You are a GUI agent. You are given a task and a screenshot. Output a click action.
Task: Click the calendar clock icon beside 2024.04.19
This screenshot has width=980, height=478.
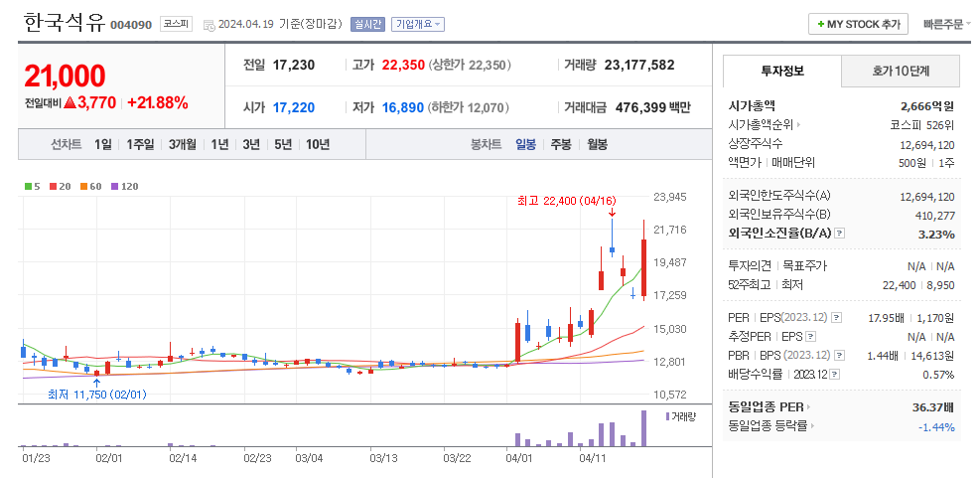210,26
